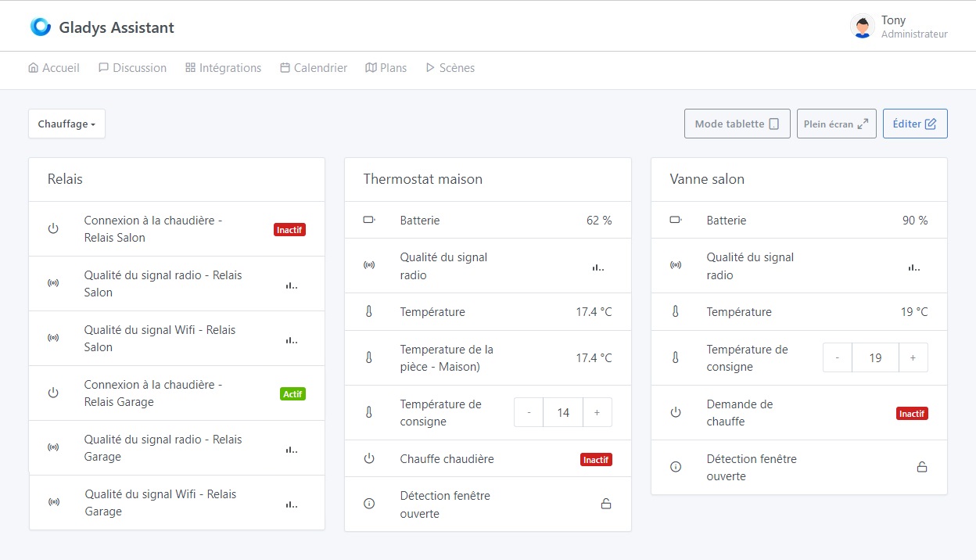Click the radio signal icon for Qualité du signal radio - Relais Garage
Viewport: 976px width, 560px height.
click(x=53, y=447)
